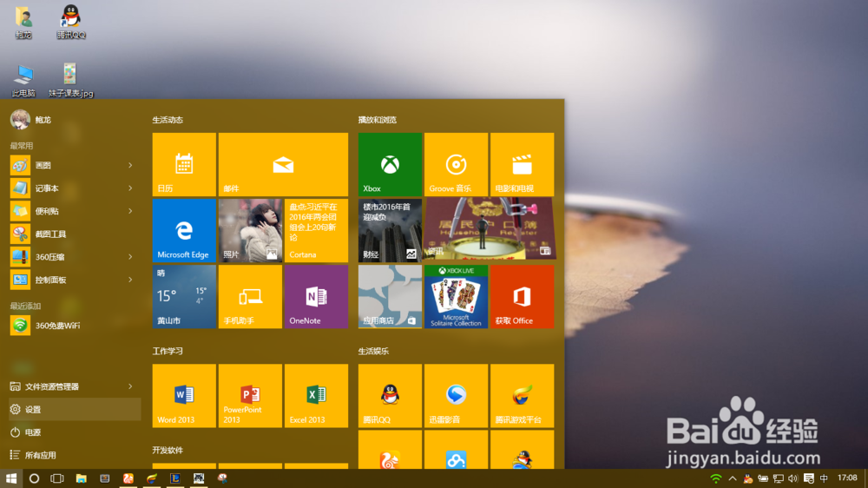
Task: Launch Microsoft Edge tile
Action: click(x=184, y=230)
